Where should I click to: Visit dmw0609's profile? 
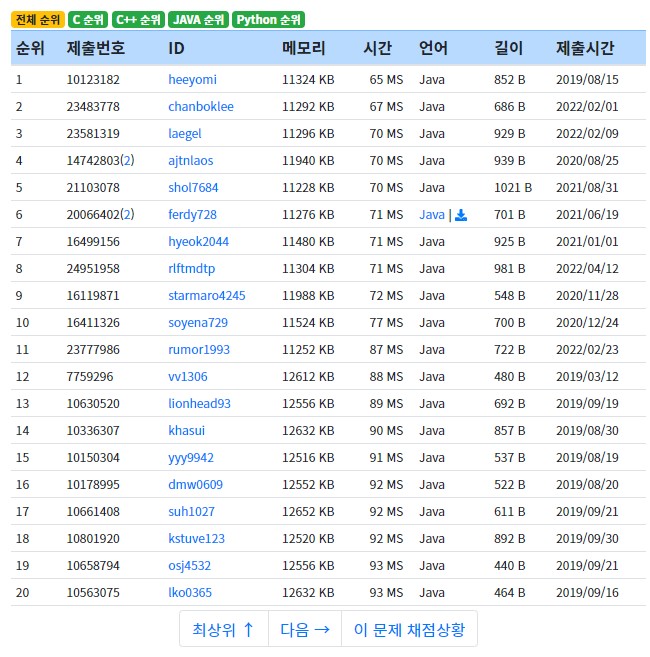tap(195, 484)
